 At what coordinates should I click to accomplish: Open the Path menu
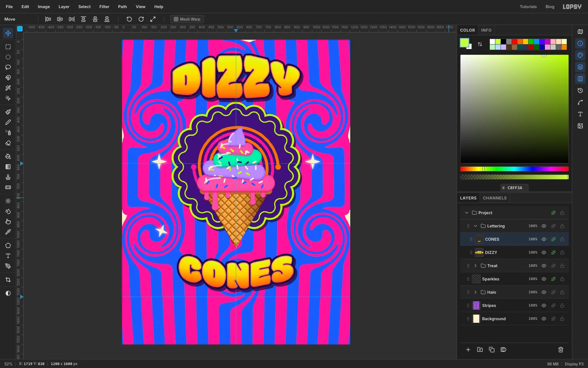pos(122,7)
